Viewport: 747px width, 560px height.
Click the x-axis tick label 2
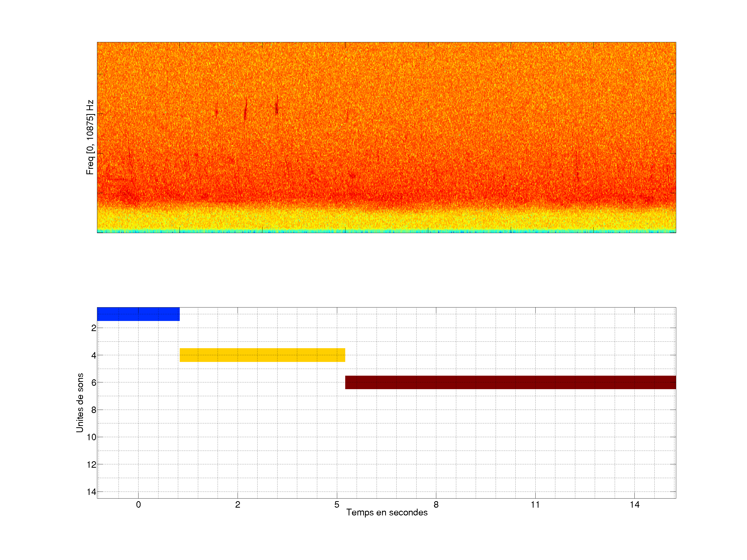click(x=238, y=505)
